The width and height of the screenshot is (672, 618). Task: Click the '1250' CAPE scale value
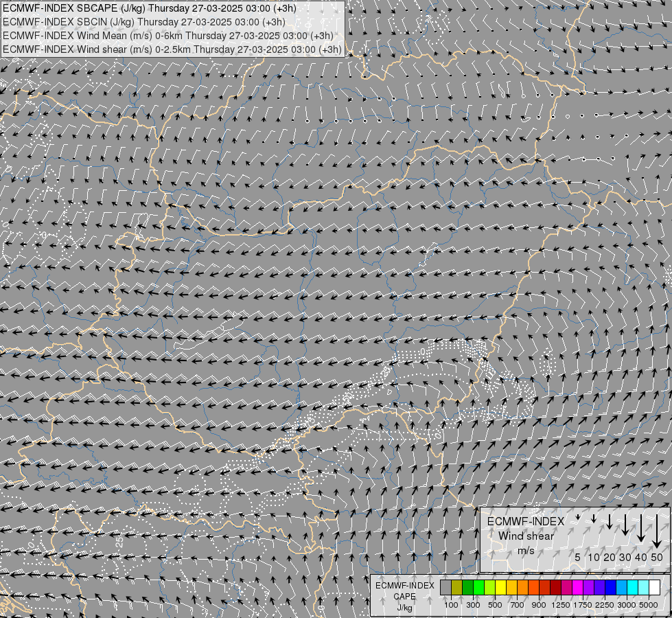point(561,605)
